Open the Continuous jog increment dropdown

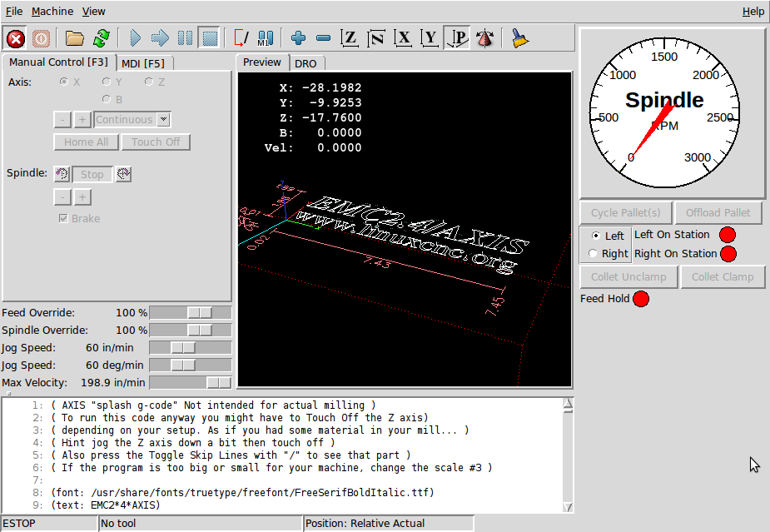pyautogui.click(x=163, y=120)
